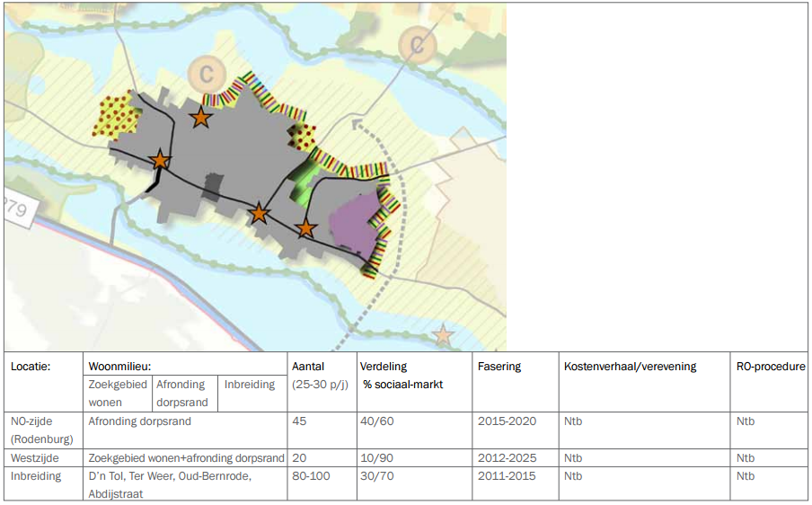Click the top-right circled C symbol
Screen dimensions: 812x505
(418, 45)
